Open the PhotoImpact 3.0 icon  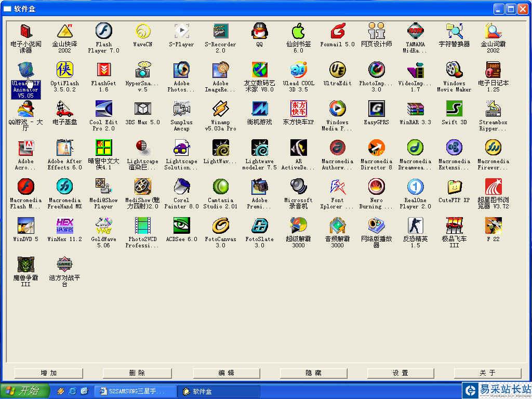(x=376, y=70)
